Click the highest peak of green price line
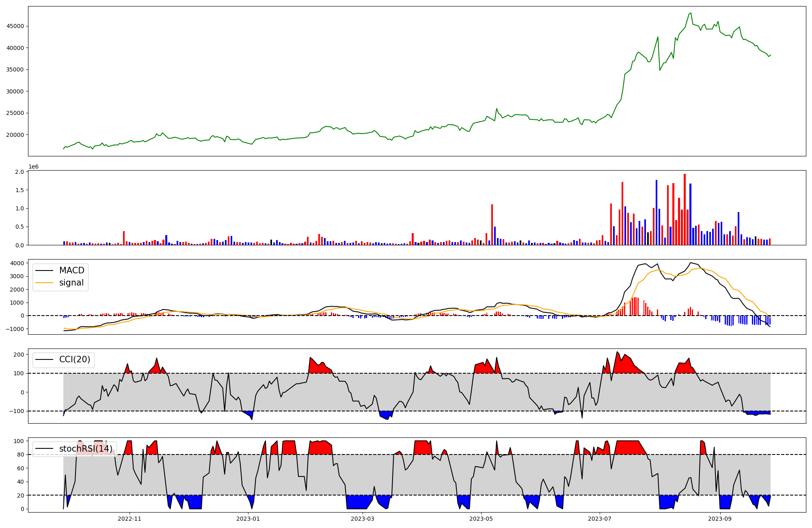 [x=691, y=13]
